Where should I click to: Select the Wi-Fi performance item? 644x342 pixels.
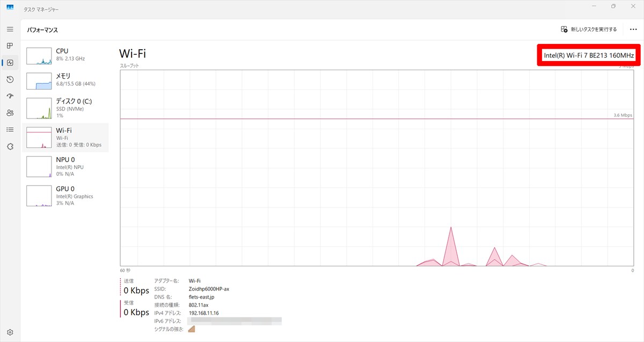pos(65,137)
